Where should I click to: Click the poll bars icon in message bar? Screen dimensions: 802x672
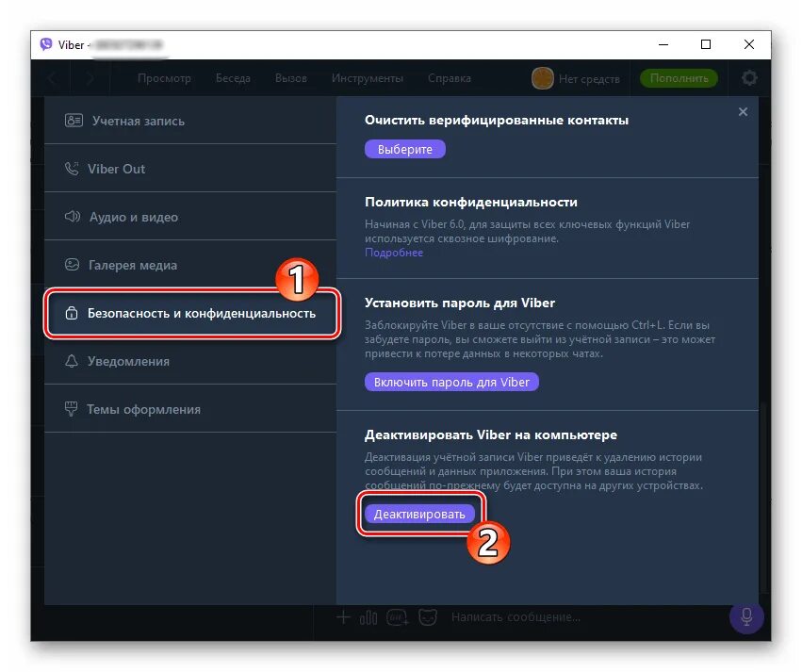pyautogui.click(x=368, y=617)
